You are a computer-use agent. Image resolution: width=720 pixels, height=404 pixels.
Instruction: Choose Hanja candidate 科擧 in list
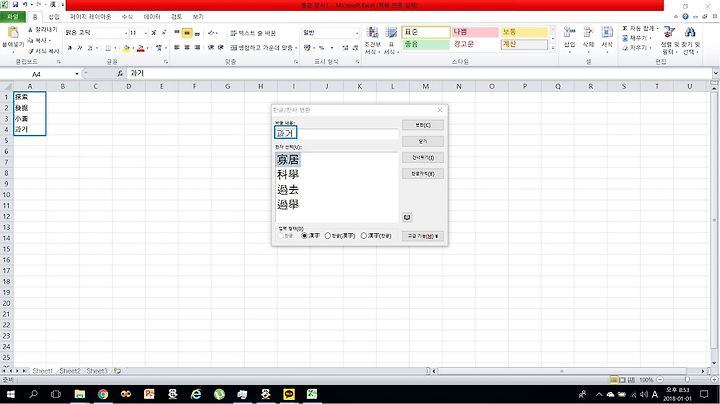pos(288,174)
